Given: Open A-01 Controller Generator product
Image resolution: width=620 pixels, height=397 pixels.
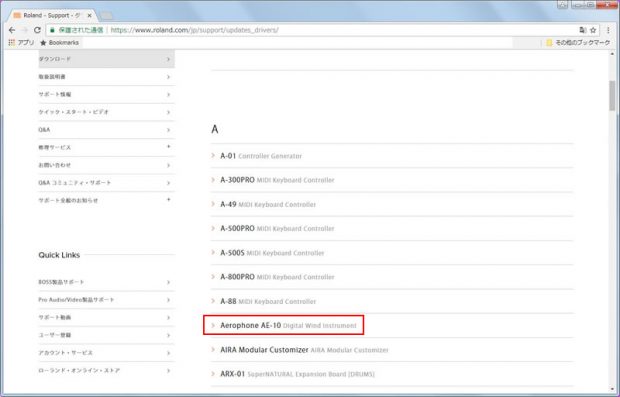Looking at the screenshot, I should click(261, 156).
